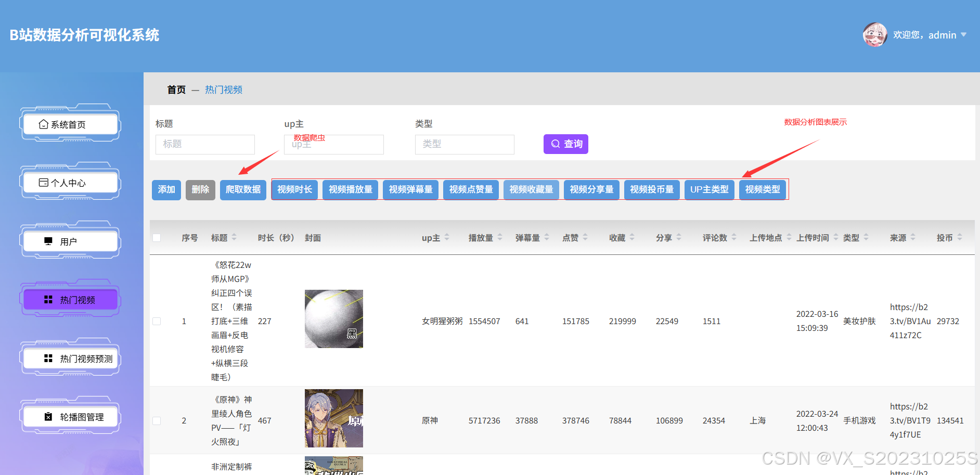Click the 查询 search button
The height and width of the screenshot is (475, 980).
click(566, 144)
